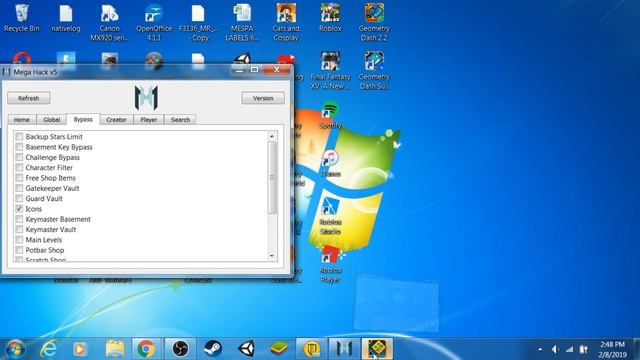Image resolution: width=640 pixels, height=360 pixels.
Task: Switch to the Home tab
Action: [22, 120]
